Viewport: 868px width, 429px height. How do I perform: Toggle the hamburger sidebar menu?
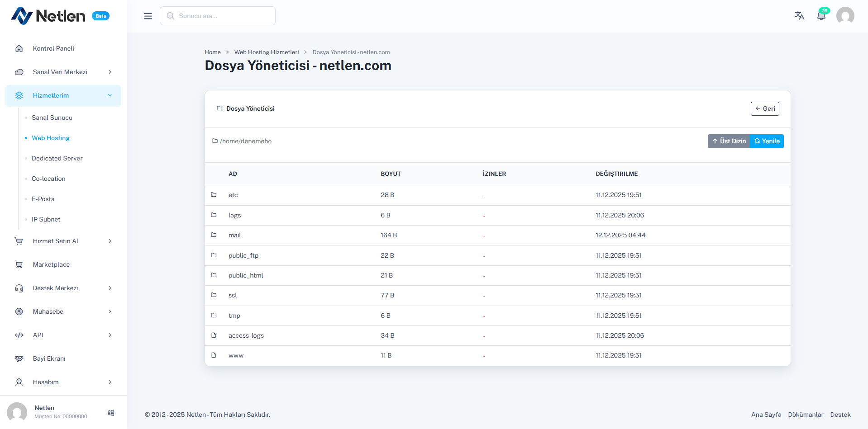(148, 16)
